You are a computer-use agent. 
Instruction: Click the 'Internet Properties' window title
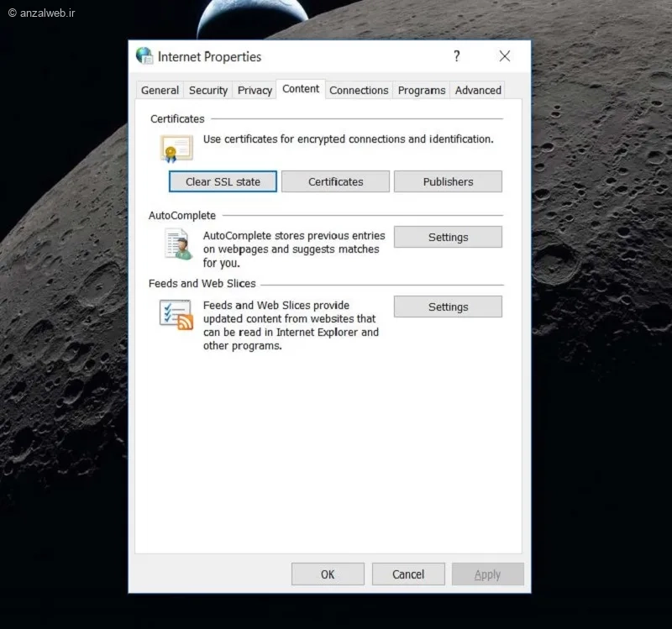(x=209, y=56)
